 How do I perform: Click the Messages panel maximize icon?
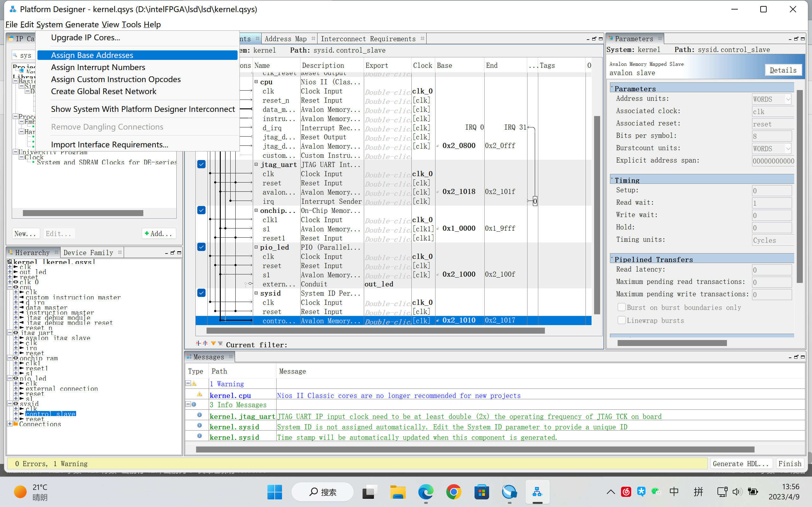pyautogui.click(x=802, y=357)
